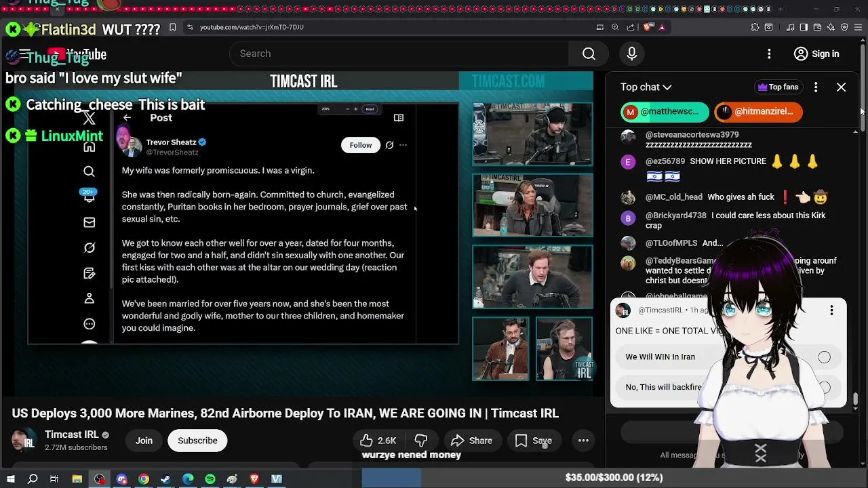The height and width of the screenshot is (488, 868).
Task: Open Top fans leaderboard chip
Action: [778, 87]
